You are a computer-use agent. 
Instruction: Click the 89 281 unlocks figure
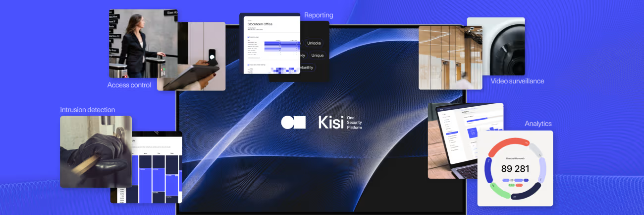[515, 168]
